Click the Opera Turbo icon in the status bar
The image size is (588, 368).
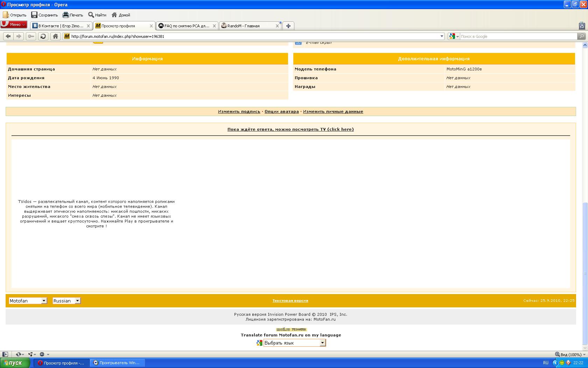(x=42, y=354)
